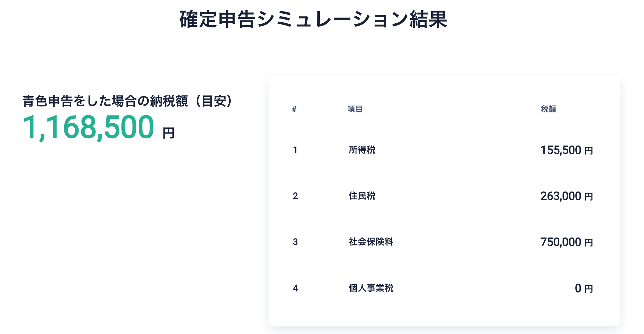644x334 pixels.
Task: Click the 税額 column header
Action: (x=548, y=109)
